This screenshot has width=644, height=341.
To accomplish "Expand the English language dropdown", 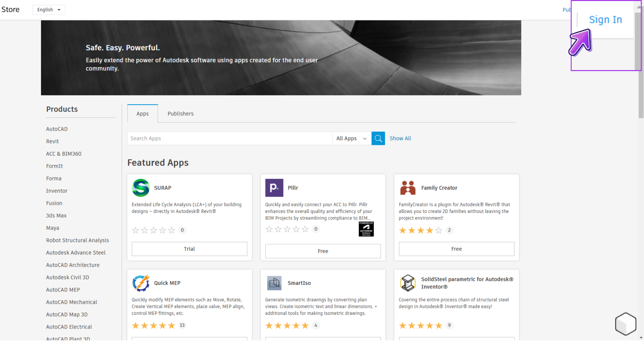I will point(49,10).
